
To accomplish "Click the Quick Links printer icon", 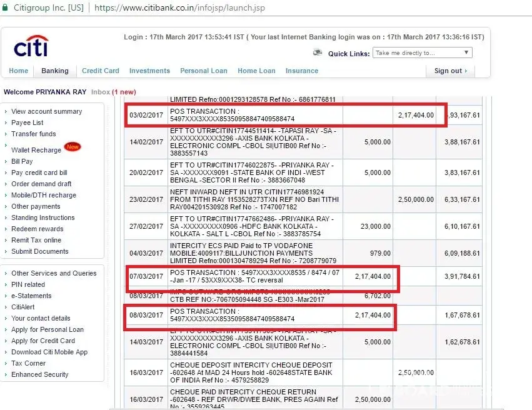I will click(x=318, y=53).
